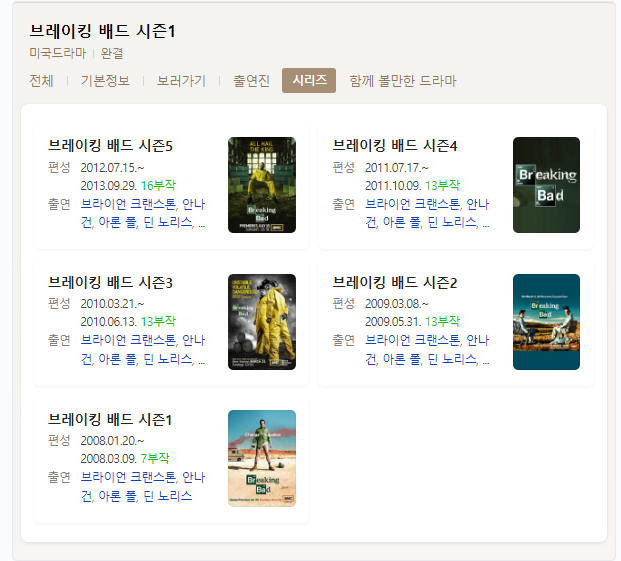Click the Season 4 poster thumbnail

pos(546,185)
